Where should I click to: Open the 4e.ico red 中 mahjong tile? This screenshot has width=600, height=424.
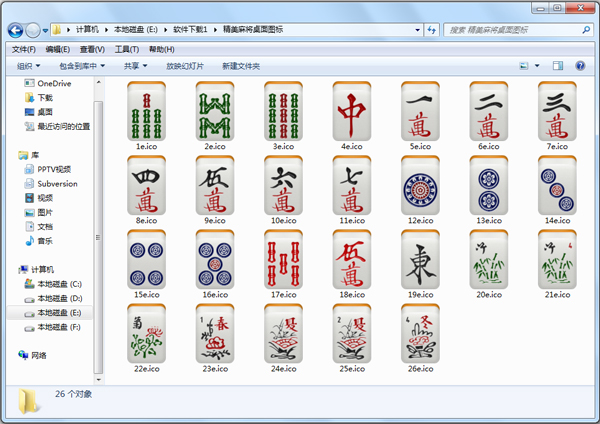351,113
